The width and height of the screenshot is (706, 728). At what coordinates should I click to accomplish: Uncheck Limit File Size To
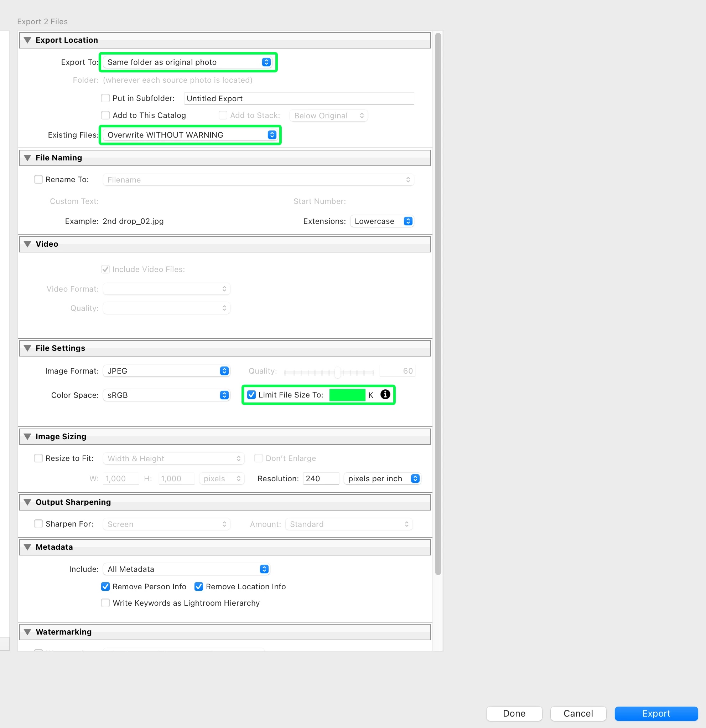(252, 395)
